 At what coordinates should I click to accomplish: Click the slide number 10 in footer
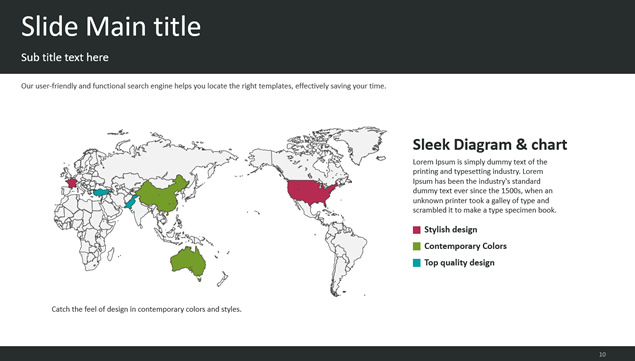[603, 355]
